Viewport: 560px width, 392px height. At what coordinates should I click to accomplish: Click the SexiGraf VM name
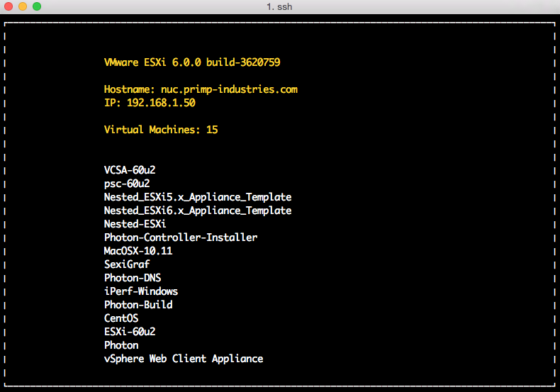(127, 264)
